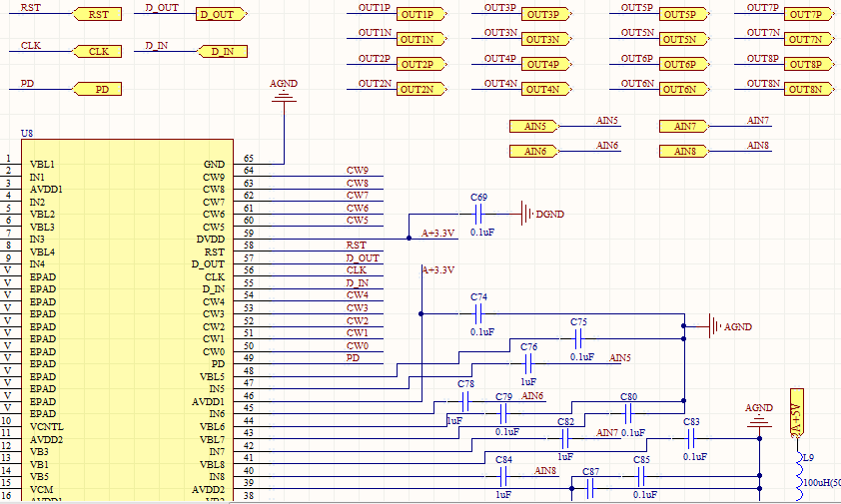Select capacitor C82 symbol
The height and width of the screenshot is (504, 841).
click(x=565, y=438)
